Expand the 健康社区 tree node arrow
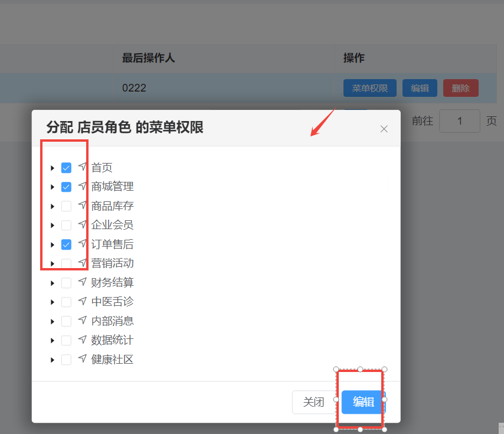504x434 pixels. [53, 360]
